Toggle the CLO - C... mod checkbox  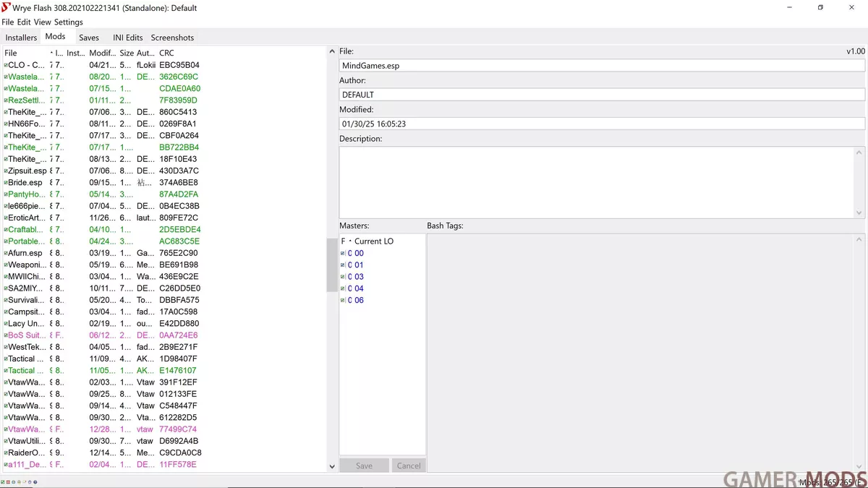pos(6,65)
